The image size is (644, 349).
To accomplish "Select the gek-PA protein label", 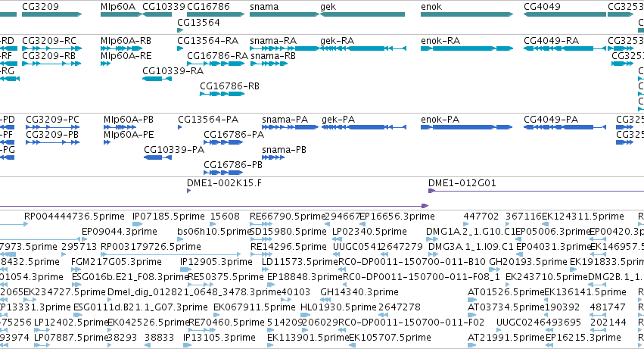I will (x=338, y=120).
